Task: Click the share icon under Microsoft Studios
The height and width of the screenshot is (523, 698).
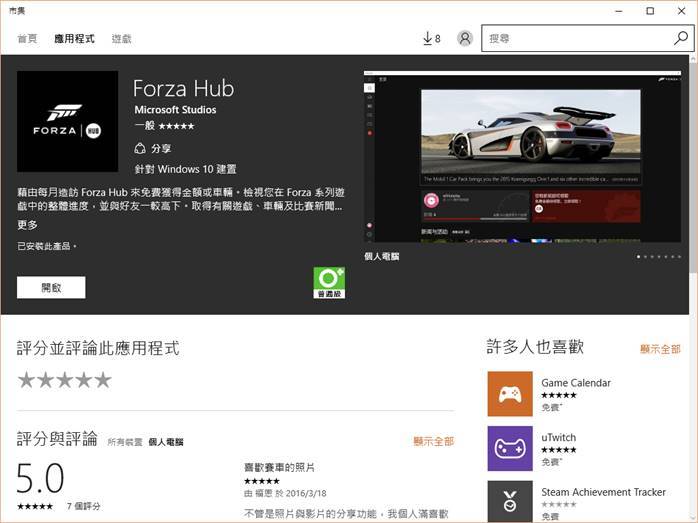Action: click(x=140, y=148)
